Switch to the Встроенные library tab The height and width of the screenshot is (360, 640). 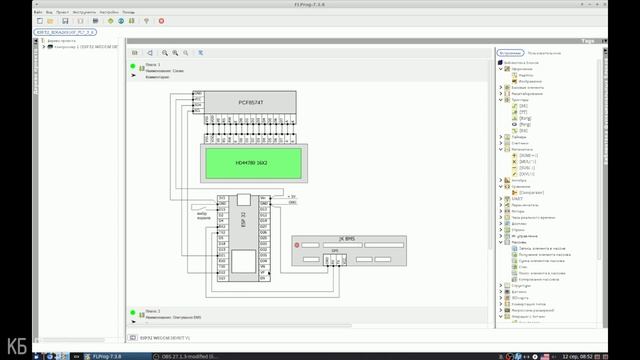pos(510,53)
